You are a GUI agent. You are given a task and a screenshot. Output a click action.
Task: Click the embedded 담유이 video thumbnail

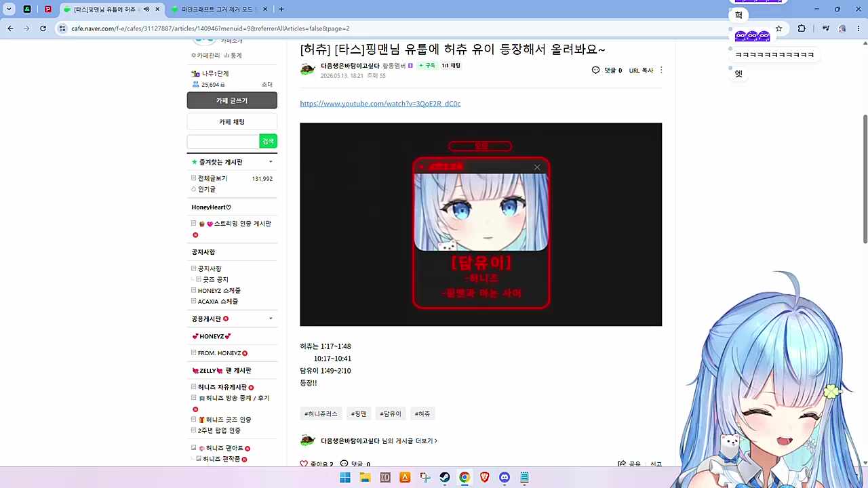(x=481, y=224)
